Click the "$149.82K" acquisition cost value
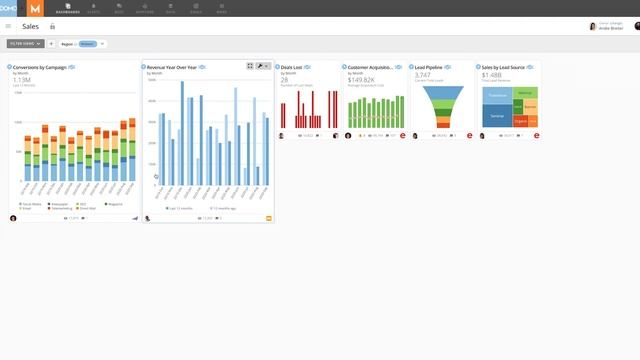Screen dimensions: 640x360 (x=361, y=80)
